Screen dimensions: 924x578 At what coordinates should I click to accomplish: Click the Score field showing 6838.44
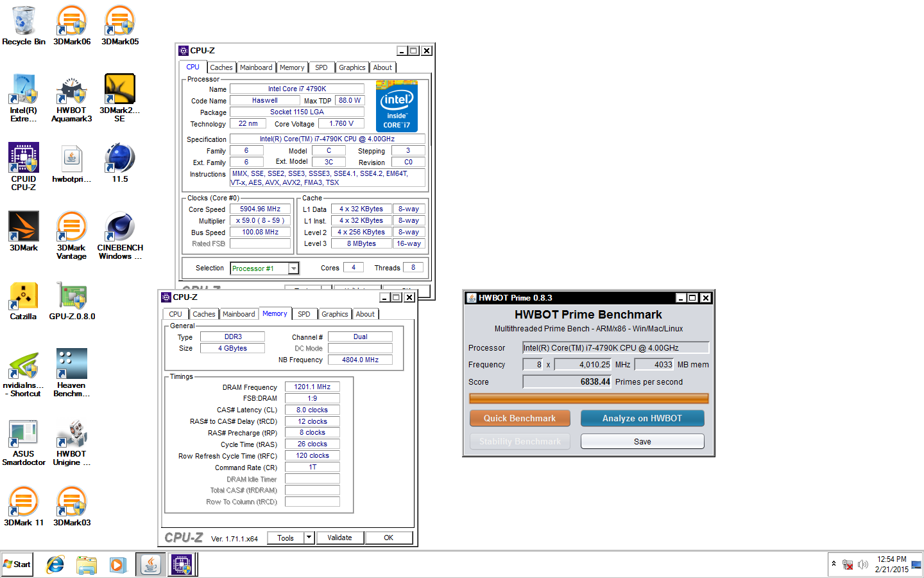[567, 381]
